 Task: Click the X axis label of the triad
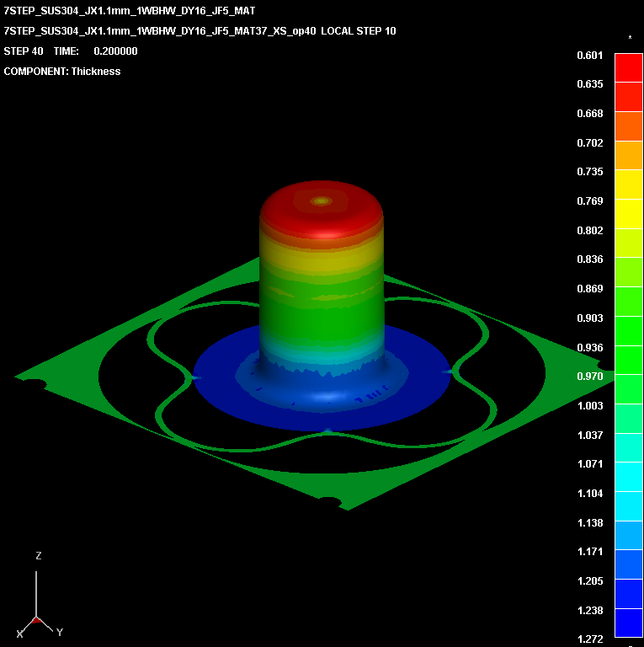click(x=19, y=634)
